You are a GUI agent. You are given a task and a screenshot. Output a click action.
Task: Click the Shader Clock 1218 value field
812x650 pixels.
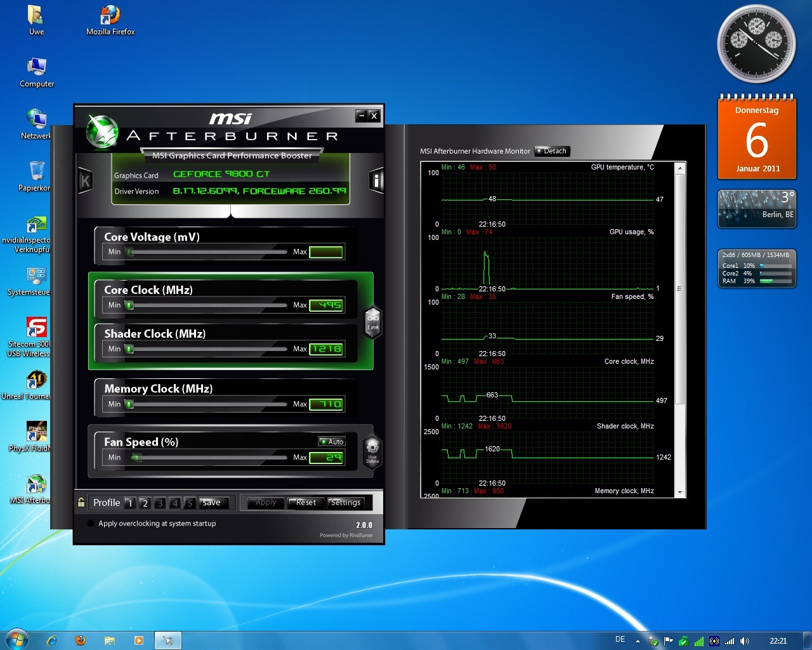point(327,349)
